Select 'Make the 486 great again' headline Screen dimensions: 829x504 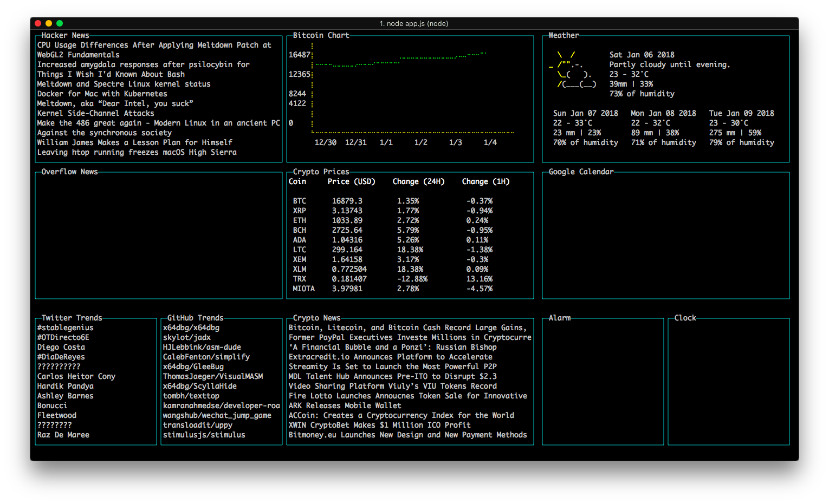tap(158, 123)
